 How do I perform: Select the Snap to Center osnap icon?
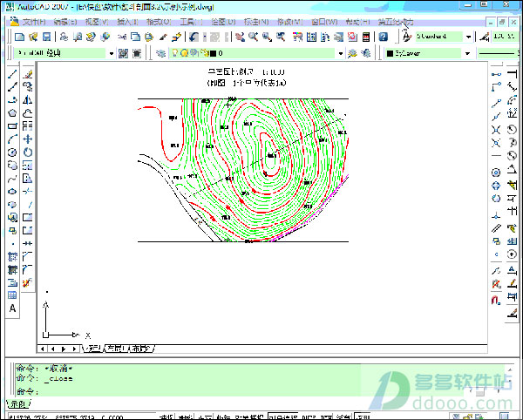(x=496, y=173)
